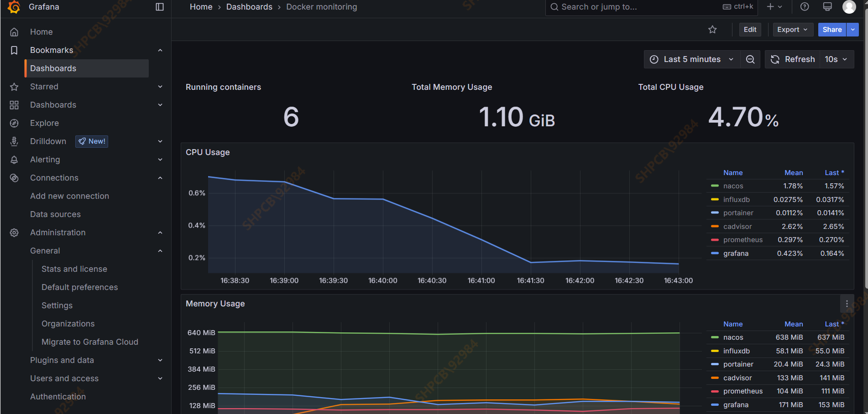This screenshot has width=868, height=414.
Task: Click the Docker monitoring breadcrumb
Action: tap(322, 7)
